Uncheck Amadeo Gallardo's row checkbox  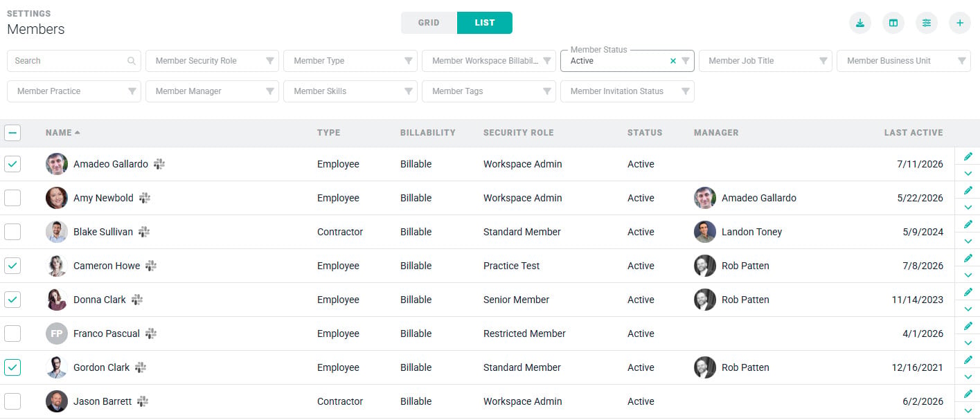point(12,164)
